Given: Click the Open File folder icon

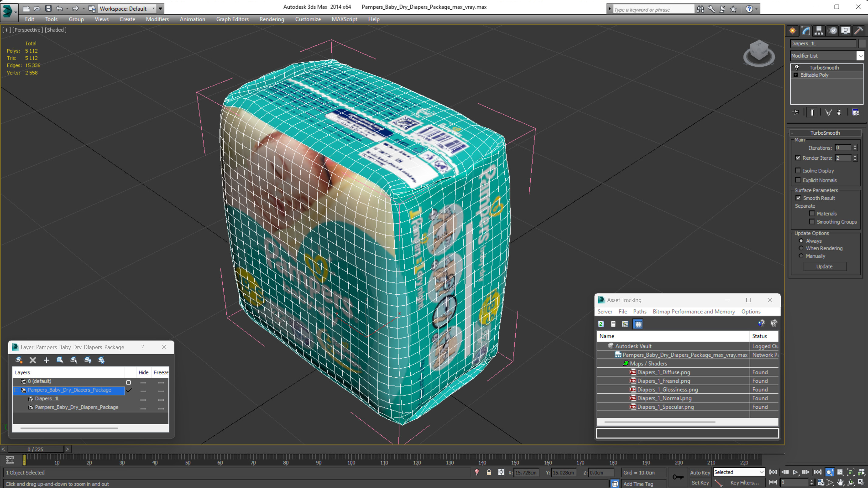Looking at the screenshot, I should 37,9.
